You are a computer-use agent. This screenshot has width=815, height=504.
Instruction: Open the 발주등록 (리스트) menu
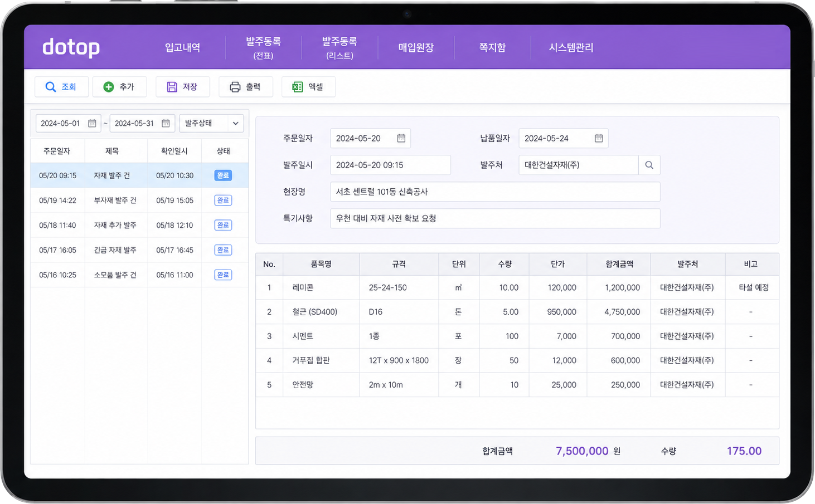339,48
